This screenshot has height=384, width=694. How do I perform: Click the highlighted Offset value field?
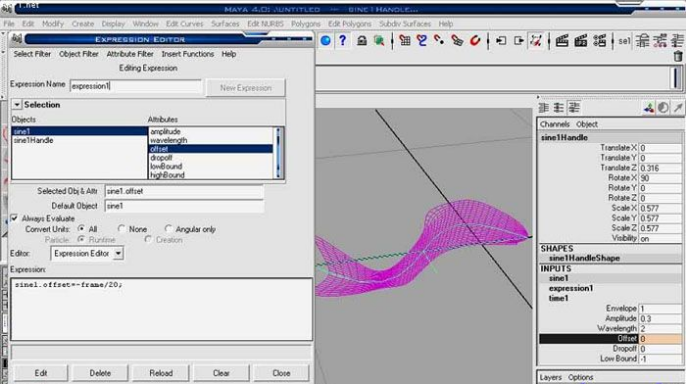point(660,339)
